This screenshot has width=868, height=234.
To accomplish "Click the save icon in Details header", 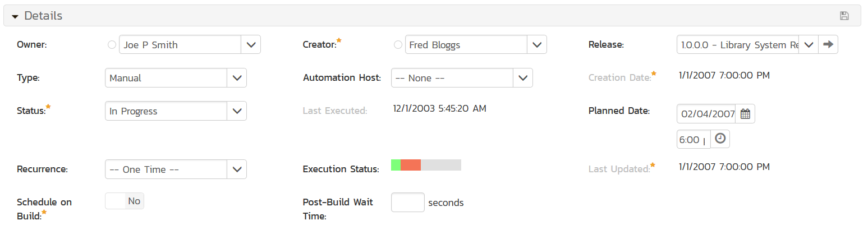I will click(x=844, y=16).
